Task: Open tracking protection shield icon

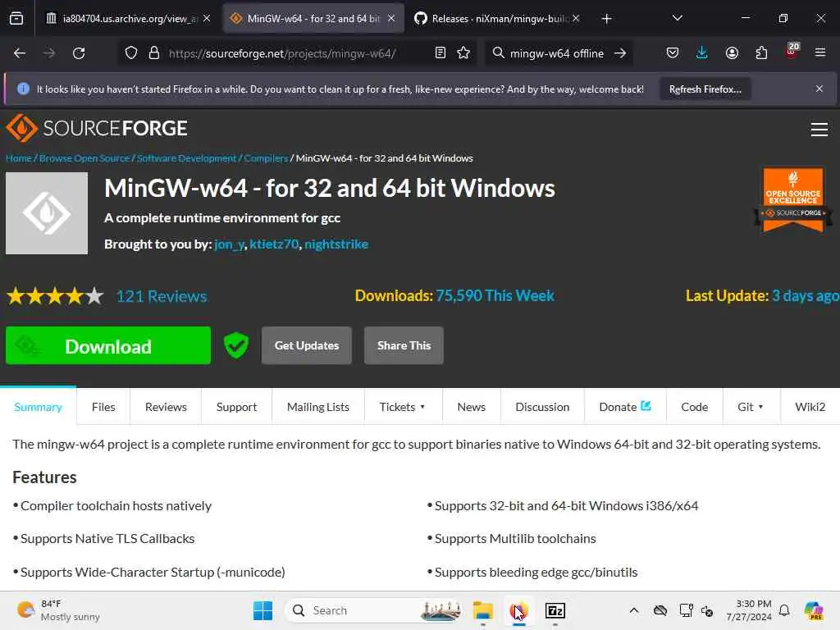Action: [131, 53]
